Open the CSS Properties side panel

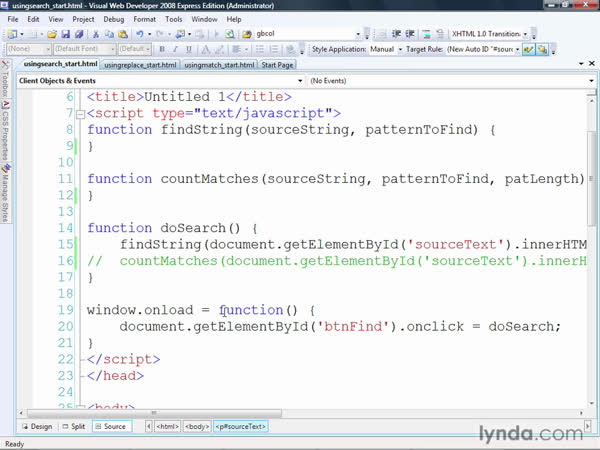(6, 130)
